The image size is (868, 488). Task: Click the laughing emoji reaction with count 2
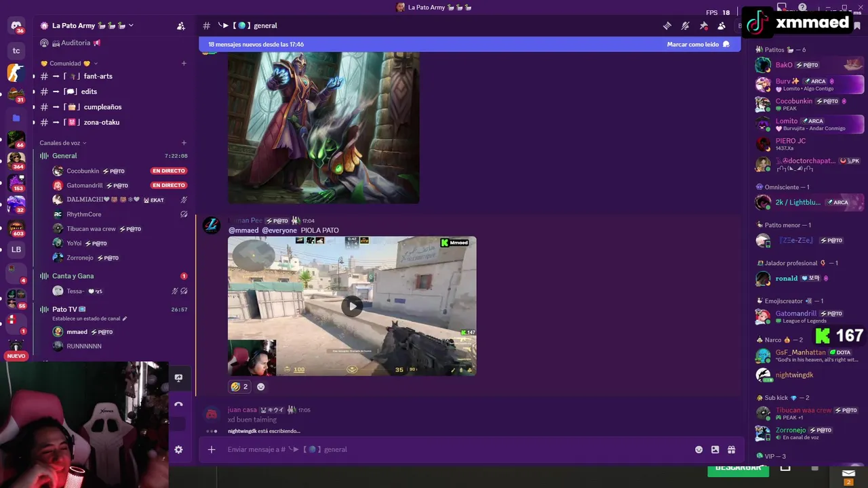coord(239,386)
